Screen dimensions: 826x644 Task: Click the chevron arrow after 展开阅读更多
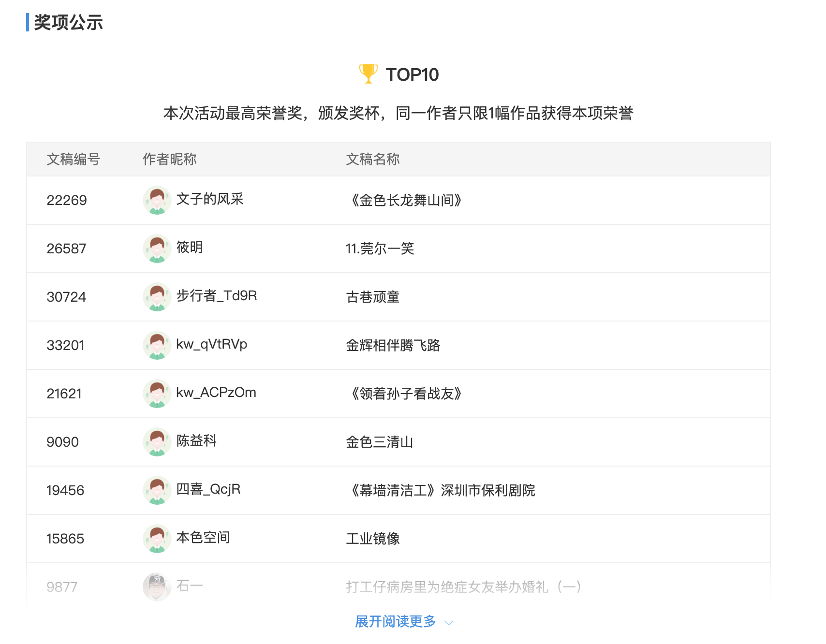[449, 623]
